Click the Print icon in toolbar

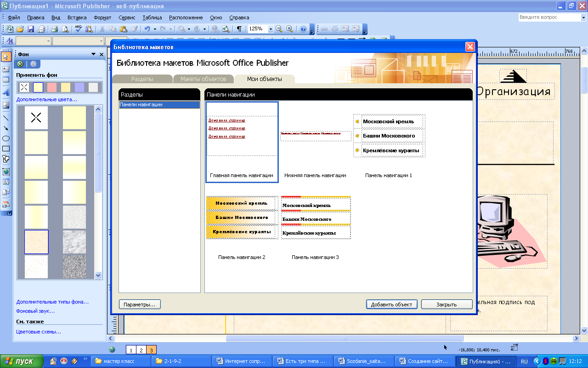[54, 29]
